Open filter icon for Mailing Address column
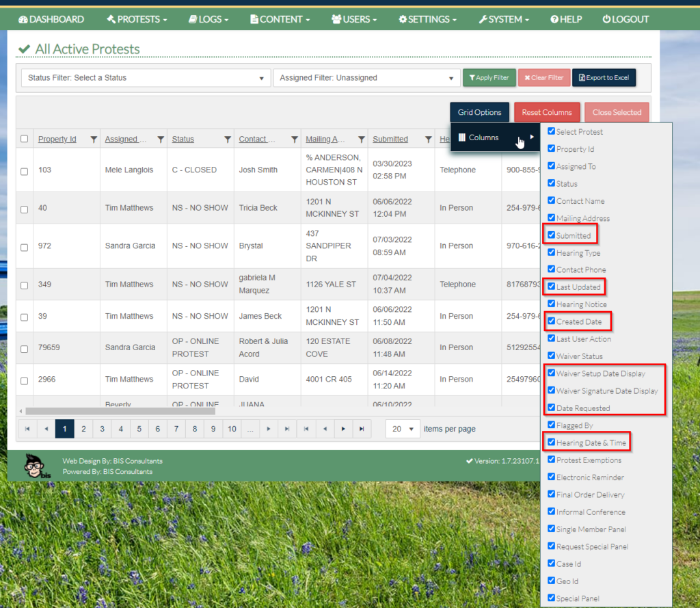This screenshot has height=608, width=700. click(361, 140)
